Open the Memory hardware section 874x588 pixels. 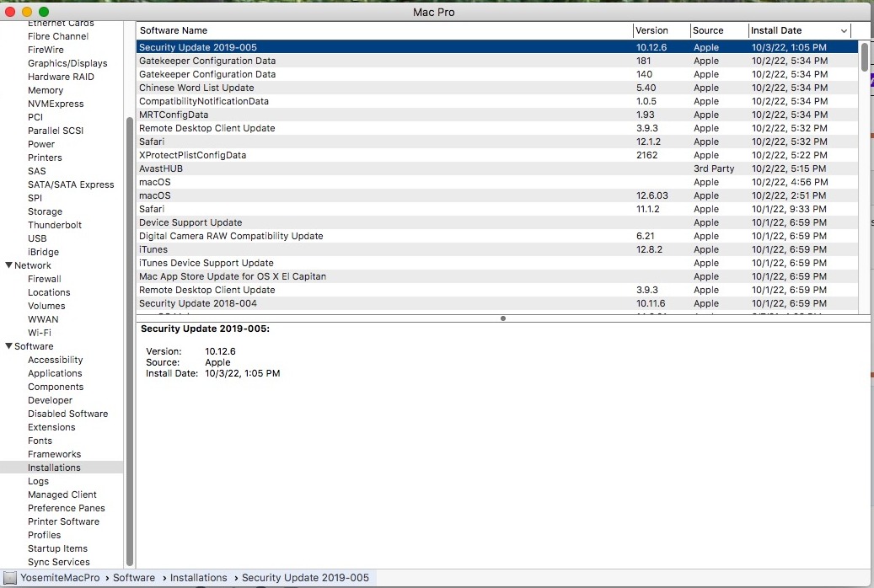click(46, 90)
